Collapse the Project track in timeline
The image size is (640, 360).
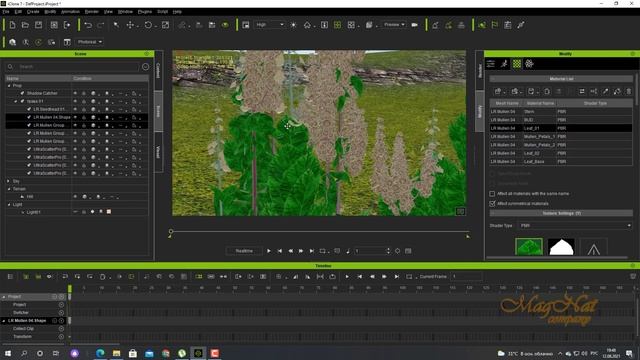[4, 297]
